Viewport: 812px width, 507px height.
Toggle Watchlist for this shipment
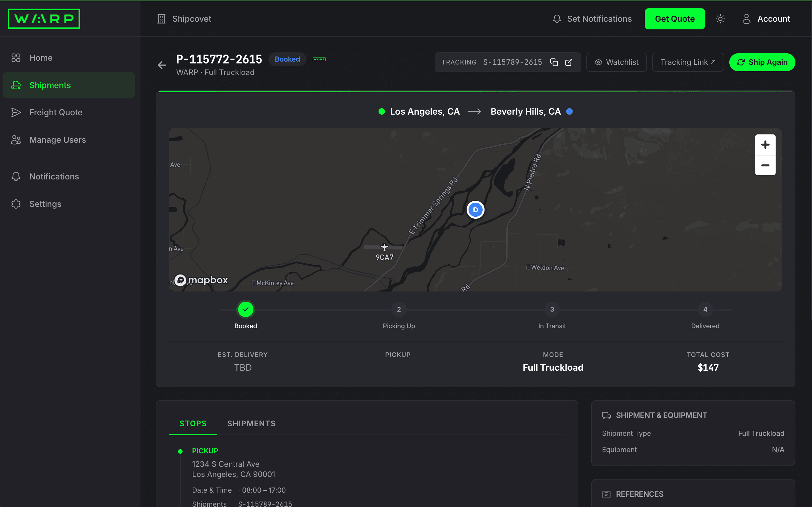616,62
